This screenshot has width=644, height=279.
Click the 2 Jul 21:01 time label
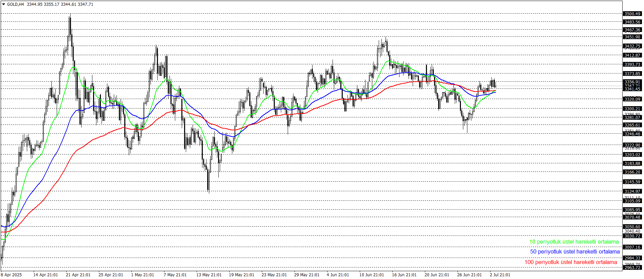click(500, 275)
